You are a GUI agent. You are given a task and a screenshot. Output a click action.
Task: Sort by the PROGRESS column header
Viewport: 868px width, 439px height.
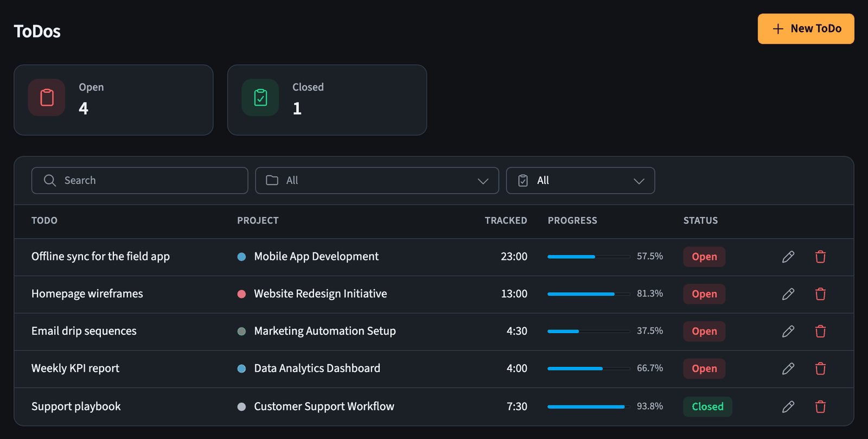[572, 221]
